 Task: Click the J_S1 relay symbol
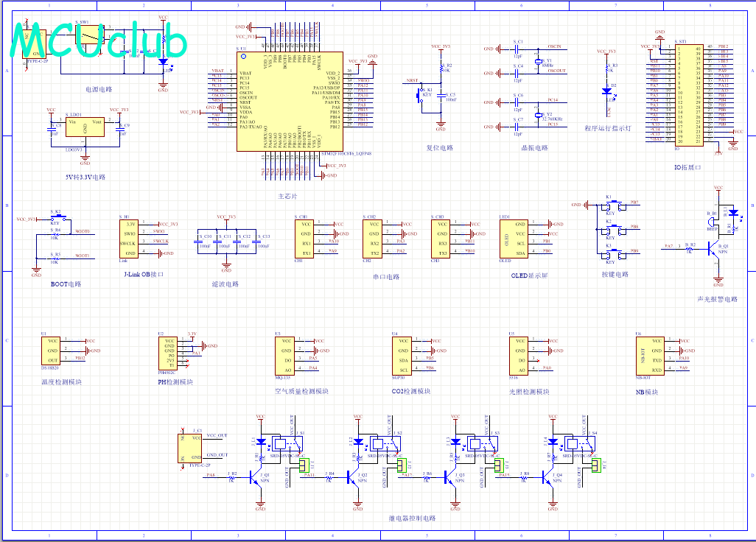(288, 444)
